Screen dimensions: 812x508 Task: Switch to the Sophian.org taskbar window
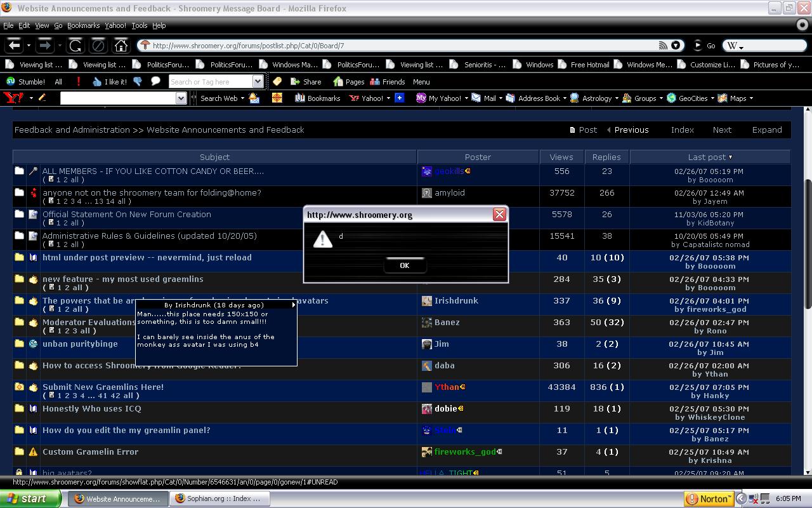pyautogui.click(x=219, y=498)
